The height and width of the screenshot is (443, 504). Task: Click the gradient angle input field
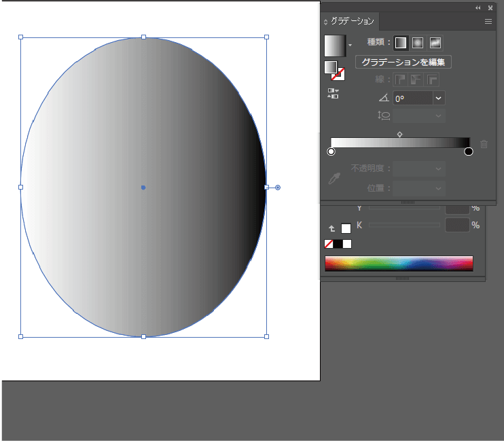[412, 99]
